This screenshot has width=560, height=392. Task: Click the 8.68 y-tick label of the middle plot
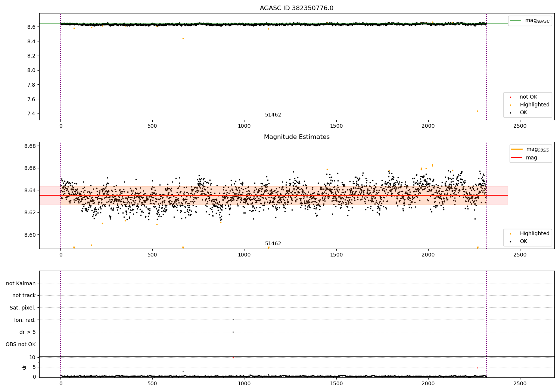29,146
